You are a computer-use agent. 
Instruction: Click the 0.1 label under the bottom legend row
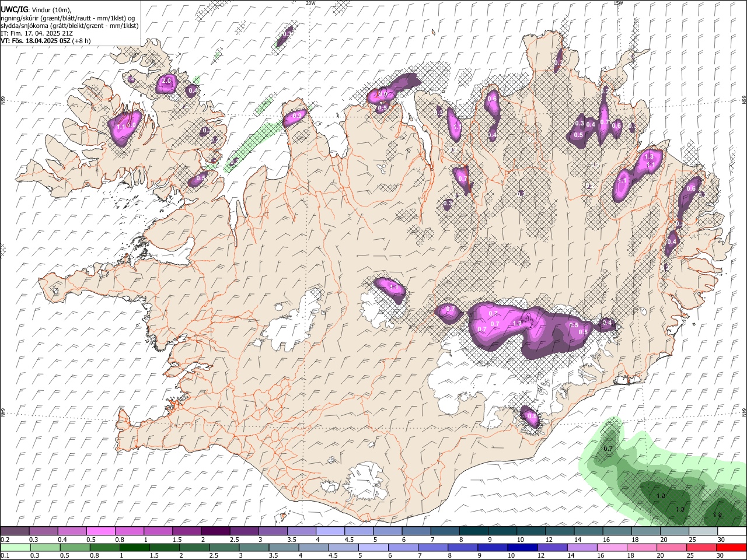4,555
